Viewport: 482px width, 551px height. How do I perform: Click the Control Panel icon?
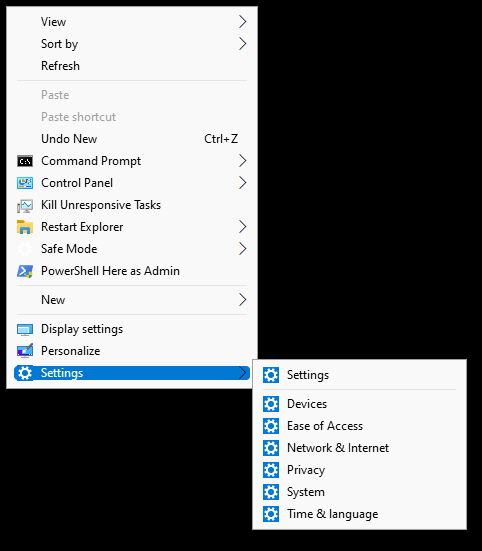click(x=25, y=183)
